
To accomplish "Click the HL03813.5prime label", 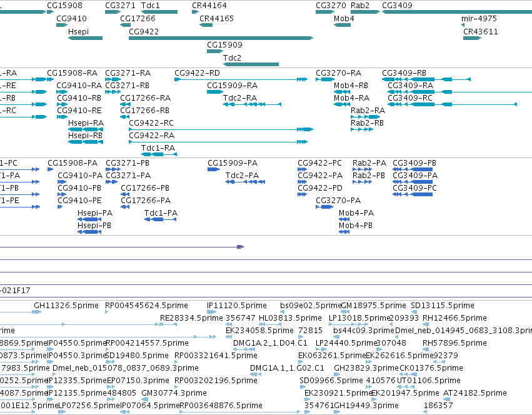I will click(290, 318).
